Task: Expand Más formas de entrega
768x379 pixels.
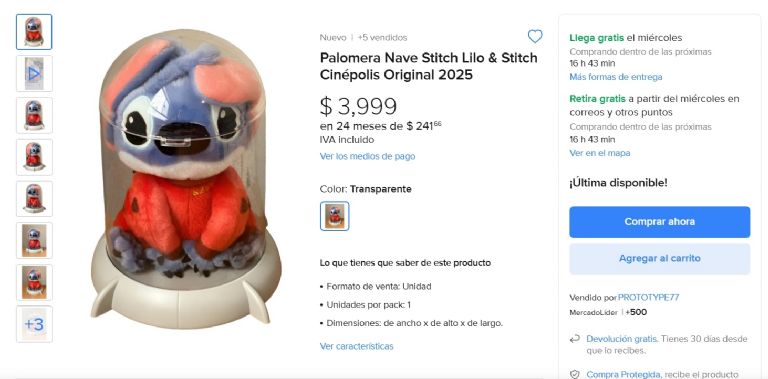Action: 616,77
